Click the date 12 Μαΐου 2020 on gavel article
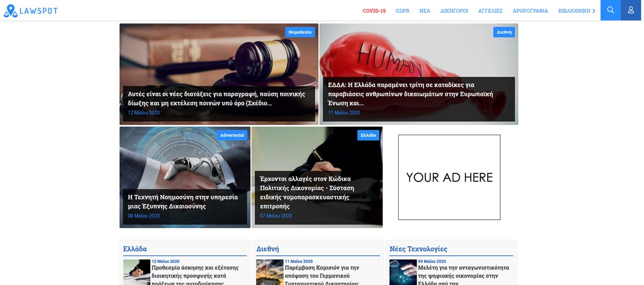 coord(144,113)
